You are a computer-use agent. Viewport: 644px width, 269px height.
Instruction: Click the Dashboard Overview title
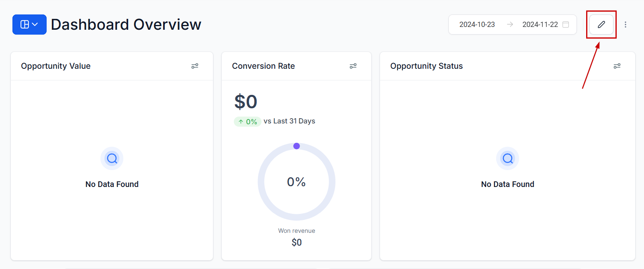tap(126, 25)
